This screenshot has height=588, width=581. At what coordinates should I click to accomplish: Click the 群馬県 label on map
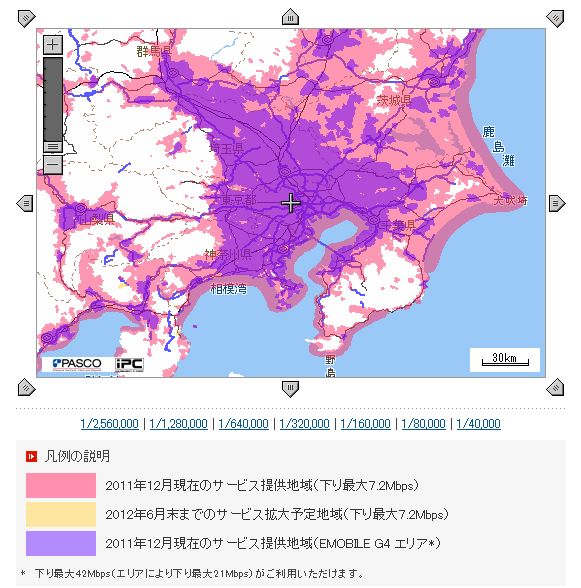(154, 51)
